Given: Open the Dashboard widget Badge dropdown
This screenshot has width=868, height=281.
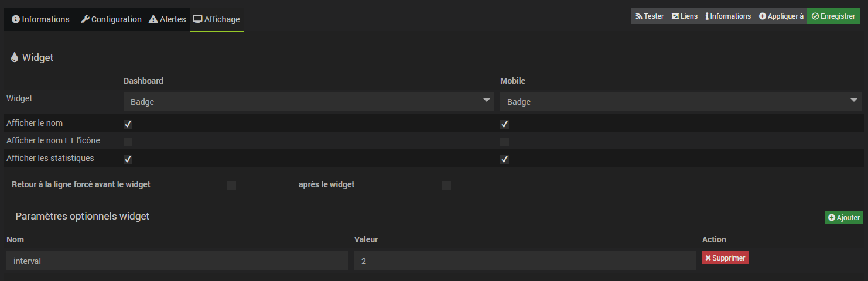Looking at the screenshot, I should 309,102.
